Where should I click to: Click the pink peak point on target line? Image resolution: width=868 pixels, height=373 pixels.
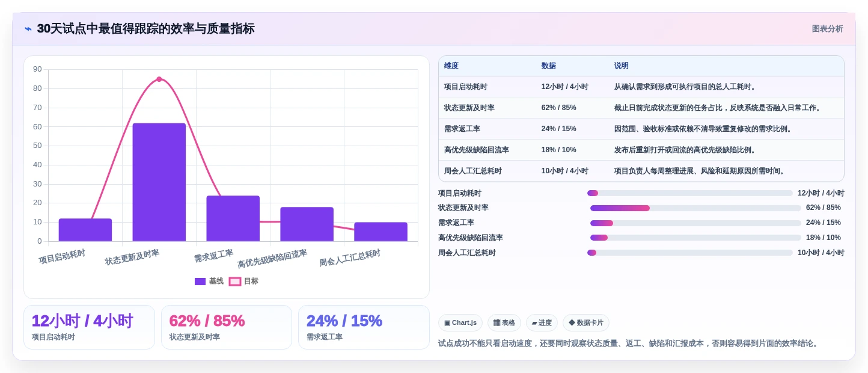(159, 79)
